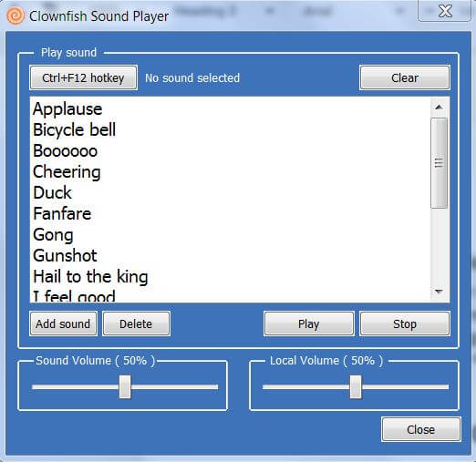Click the scrollbar up arrow
This screenshot has height=462, width=476.
click(x=439, y=107)
